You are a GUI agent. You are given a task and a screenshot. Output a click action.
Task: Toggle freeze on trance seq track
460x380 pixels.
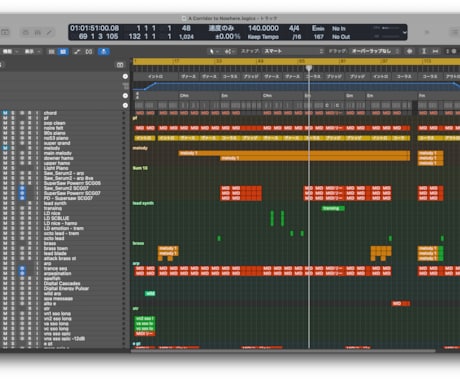[22, 268]
